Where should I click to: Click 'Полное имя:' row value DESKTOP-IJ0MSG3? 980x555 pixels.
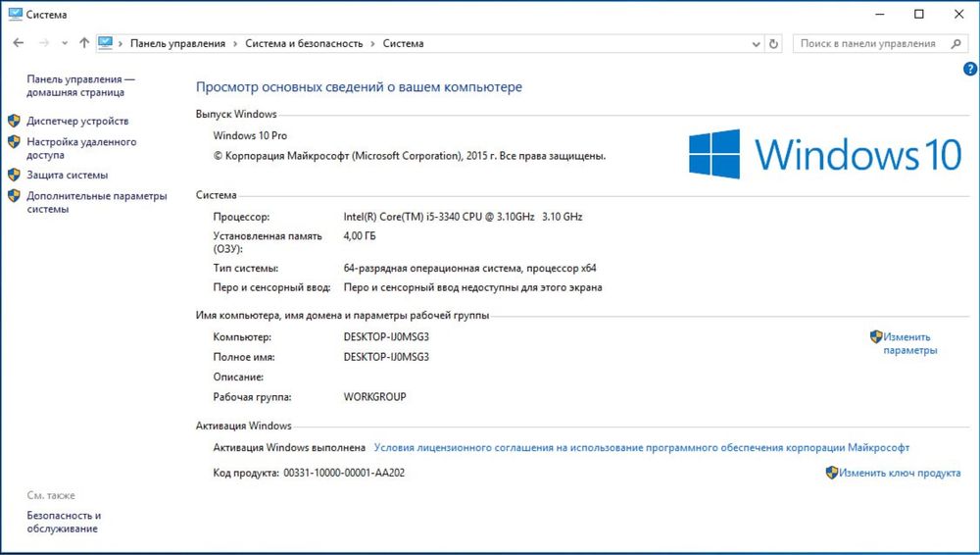coord(386,357)
